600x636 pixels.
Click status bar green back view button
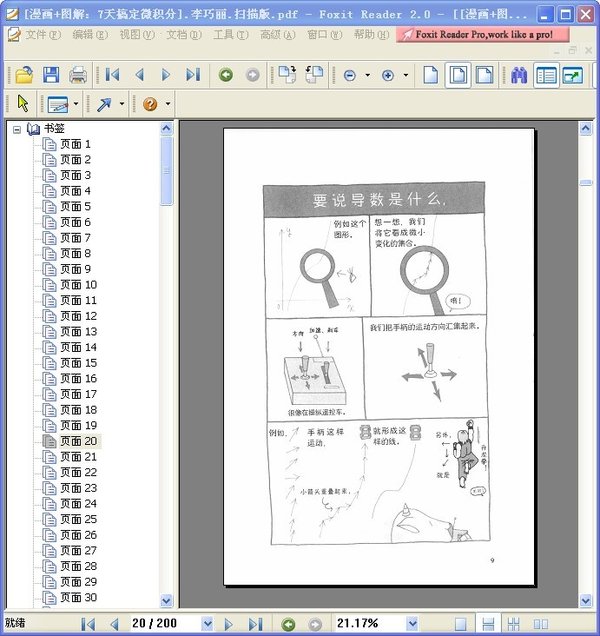pyautogui.click(x=288, y=624)
